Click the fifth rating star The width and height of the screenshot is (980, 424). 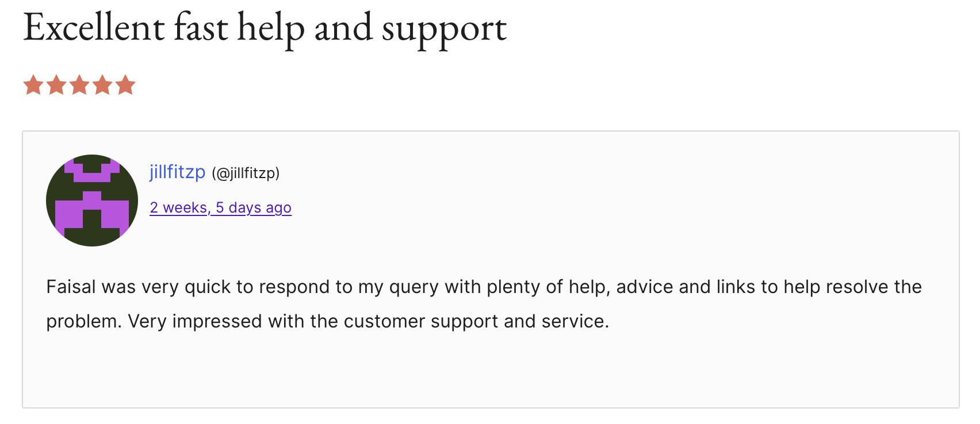(x=125, y=85)
